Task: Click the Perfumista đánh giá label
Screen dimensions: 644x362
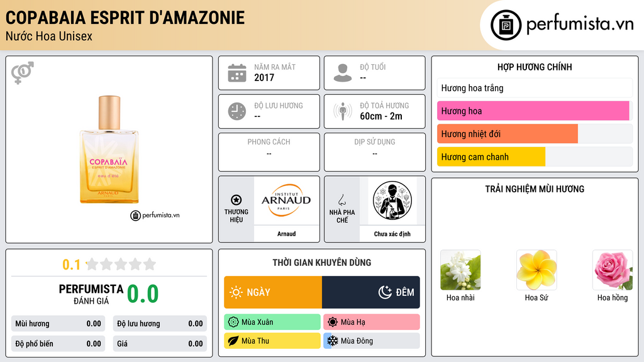Action: point(91,294)
